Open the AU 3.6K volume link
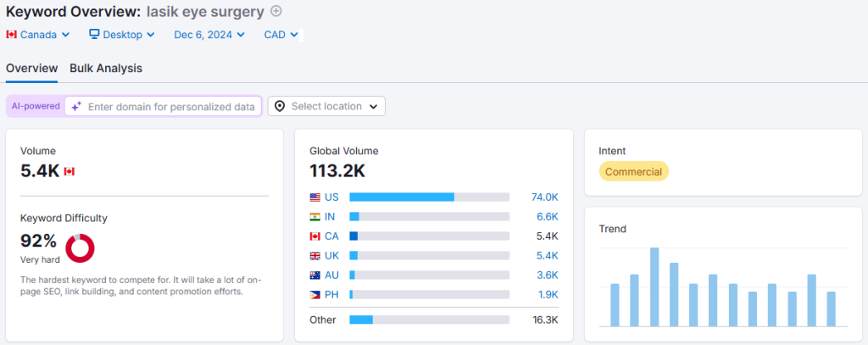The width and height of the screenshot is (868, 345). point(545,275)
